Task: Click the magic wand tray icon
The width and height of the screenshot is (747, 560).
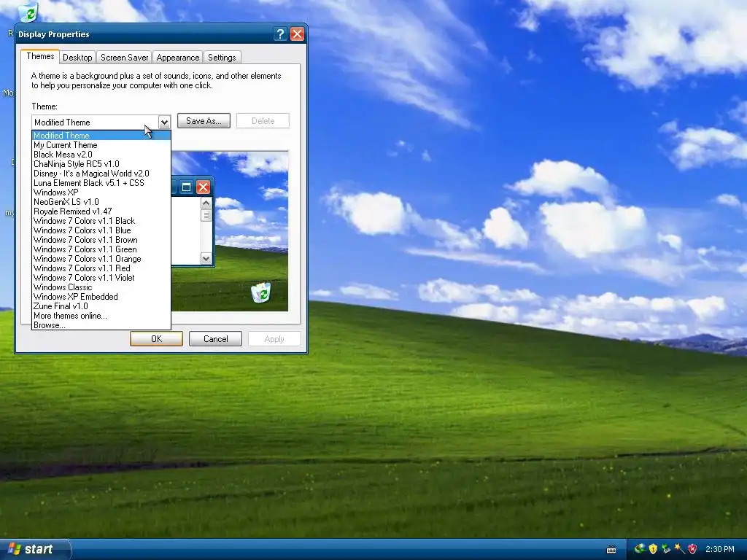Action: (679, 549)
